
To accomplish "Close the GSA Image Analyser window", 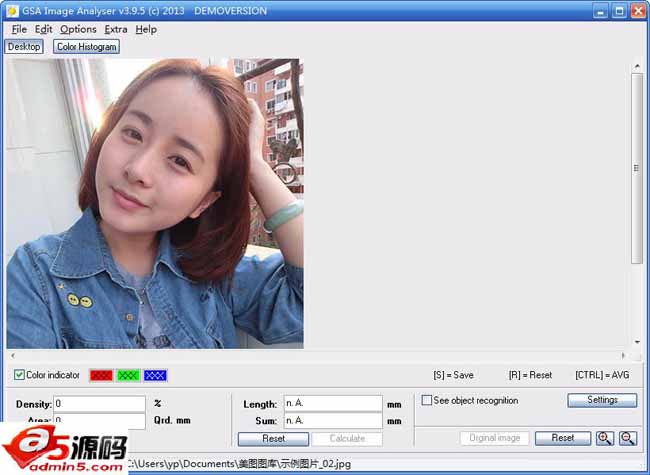I will [x=638, y=11].
